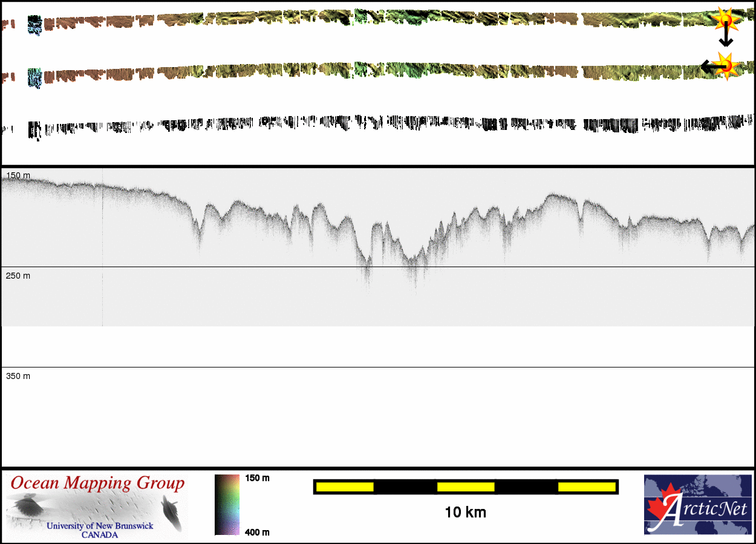Click the first yellow scale bar segment
756x544 pixels.
(345, 487)
